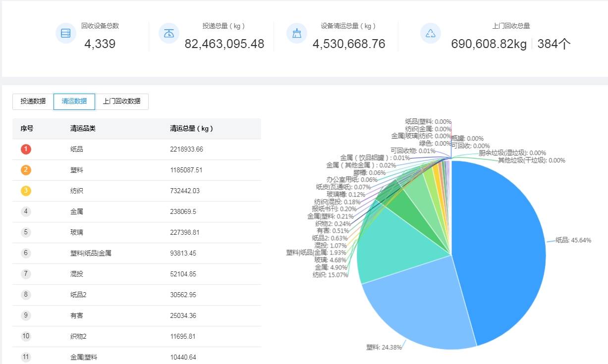Switch to the 投递数据 tab
Image resolution: width=608 pixels, height=364 pixels.
(x=32, y=101)
